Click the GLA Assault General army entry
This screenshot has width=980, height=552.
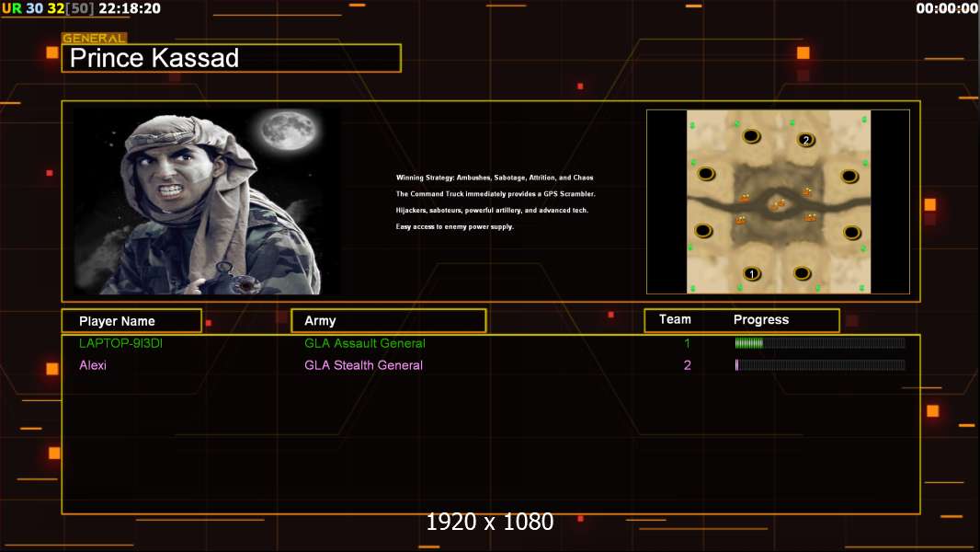click(x=364, y=343)
